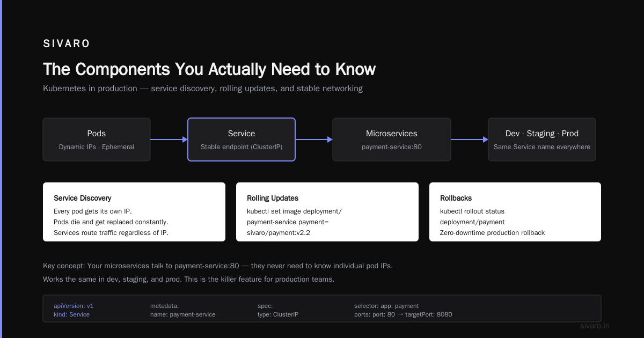Click 'metadata:' in YAML strip
The image size is (644, 338).
(x=164, y=306)
